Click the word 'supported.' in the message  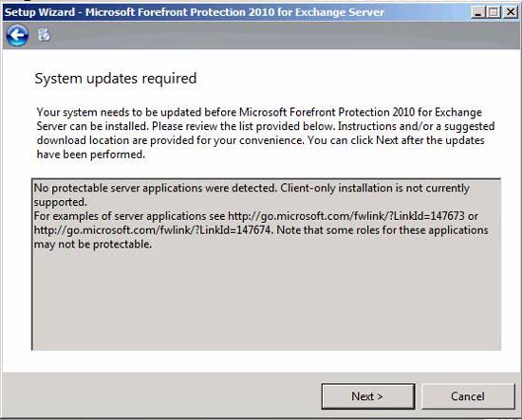(x=60, y=203)
